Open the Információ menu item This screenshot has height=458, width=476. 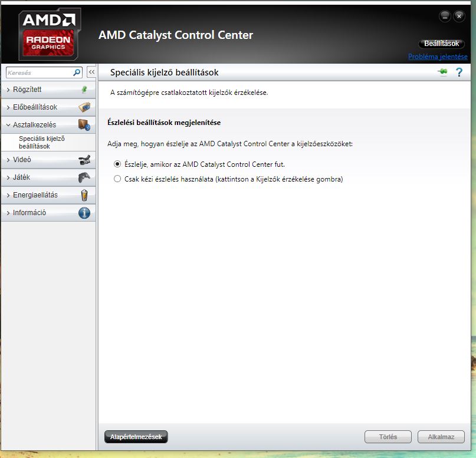tap(48, 213)
